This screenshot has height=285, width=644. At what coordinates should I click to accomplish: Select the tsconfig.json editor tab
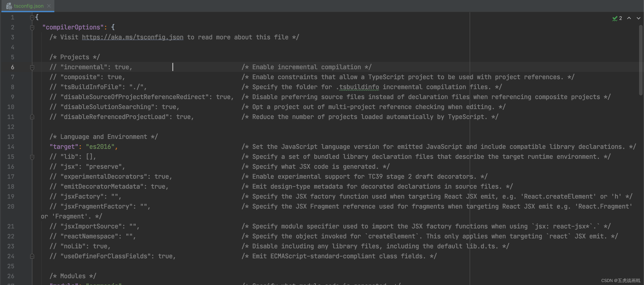(x=28, y=6)
